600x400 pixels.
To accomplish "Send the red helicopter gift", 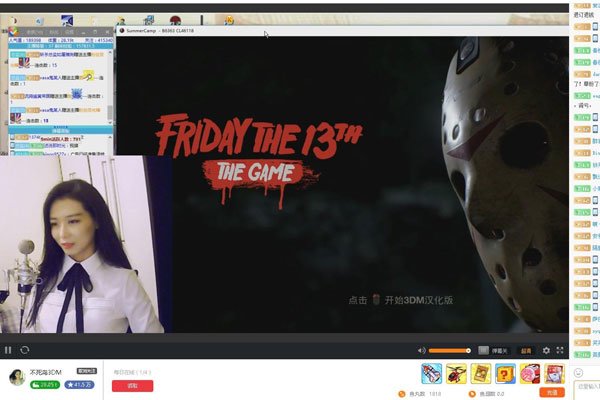I will point(456,374).
